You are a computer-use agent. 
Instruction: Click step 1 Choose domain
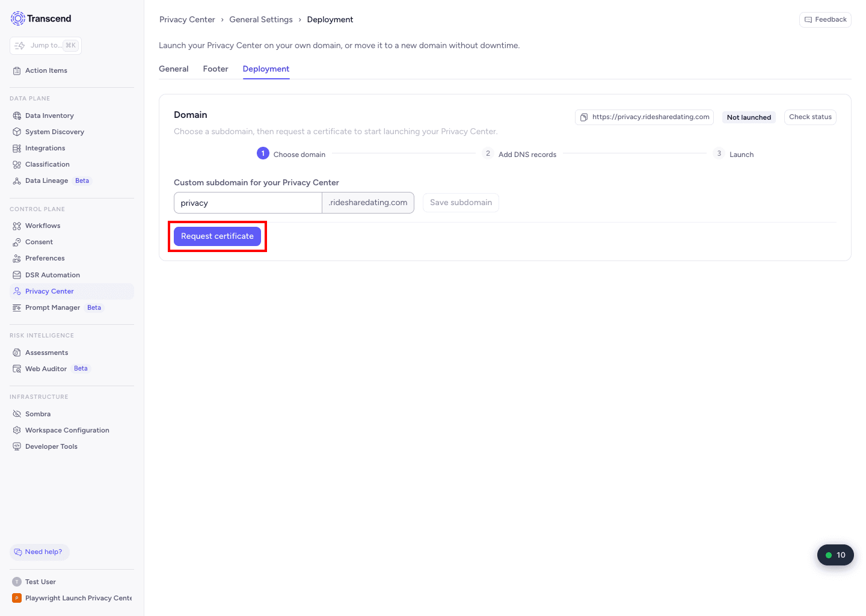(291, 154)
